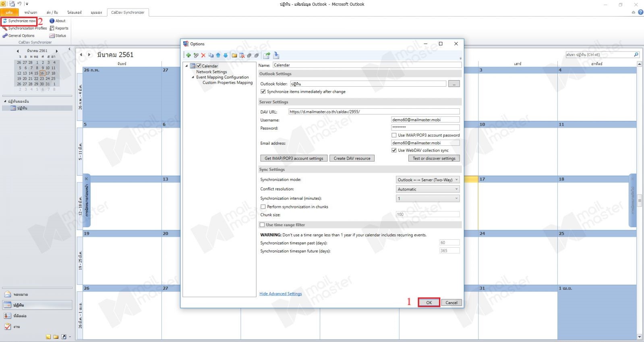Collapse the Calendar node in profile tree

pyautogui.click(x=186, y=66)
